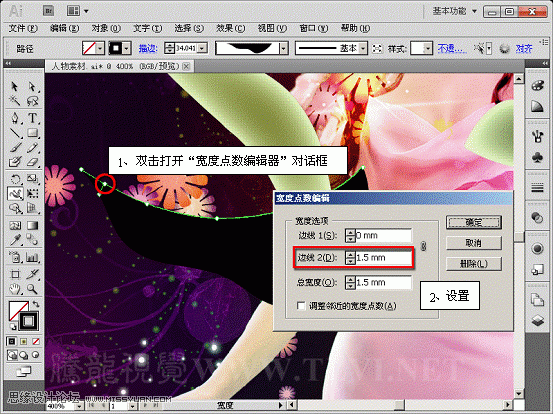
Task: Select the Artboard tool
Action: tap(14, 274)
